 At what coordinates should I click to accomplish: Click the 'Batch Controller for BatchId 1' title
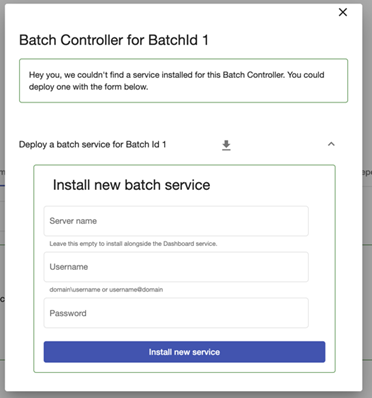[x=114, y=40]
